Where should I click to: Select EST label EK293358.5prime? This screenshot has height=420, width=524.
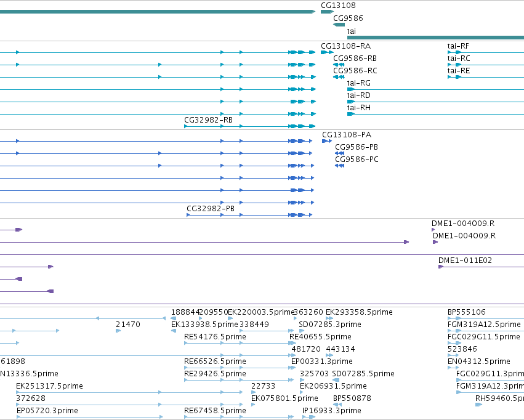point(359,312)
